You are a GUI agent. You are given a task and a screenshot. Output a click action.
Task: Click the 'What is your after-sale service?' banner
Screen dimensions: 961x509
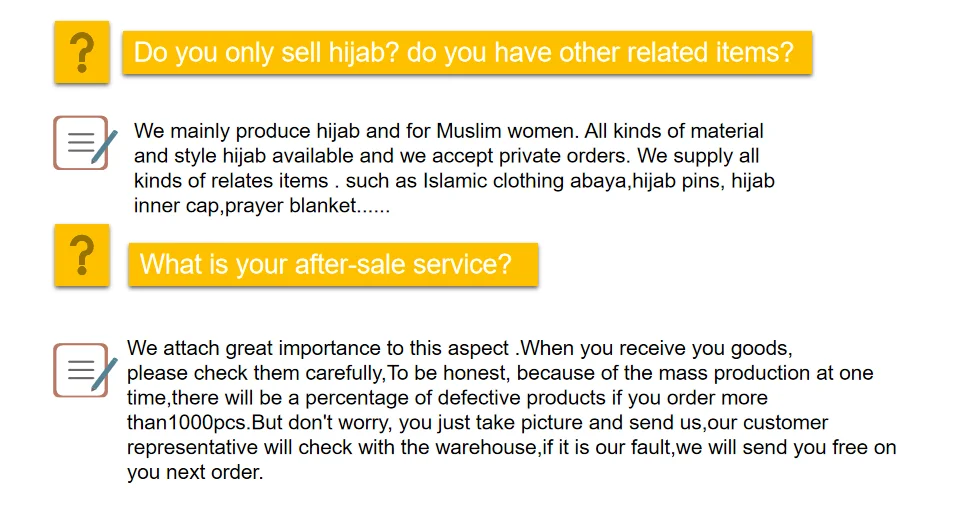coord(333,265)
